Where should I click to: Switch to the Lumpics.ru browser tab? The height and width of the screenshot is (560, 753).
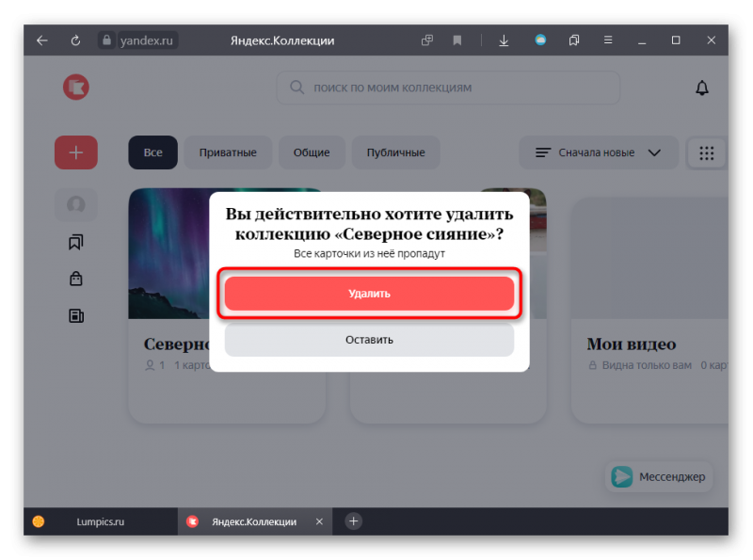(101, 521)
